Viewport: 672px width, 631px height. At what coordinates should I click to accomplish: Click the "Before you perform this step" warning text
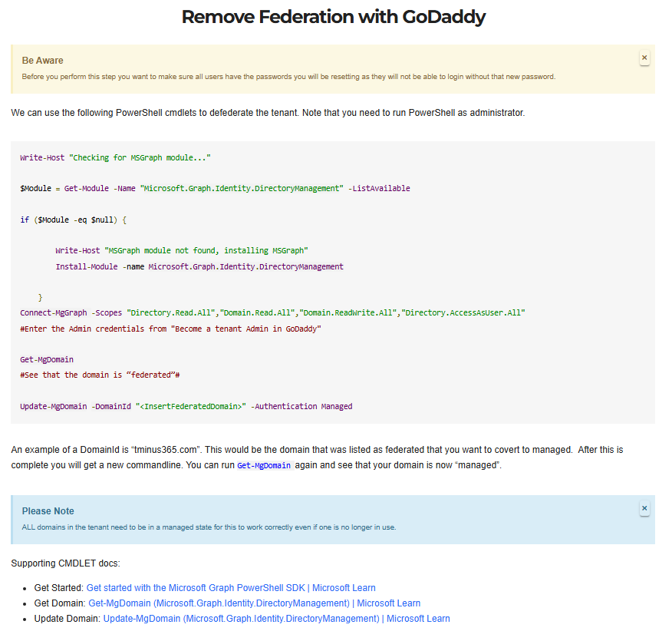click(288, 77)
